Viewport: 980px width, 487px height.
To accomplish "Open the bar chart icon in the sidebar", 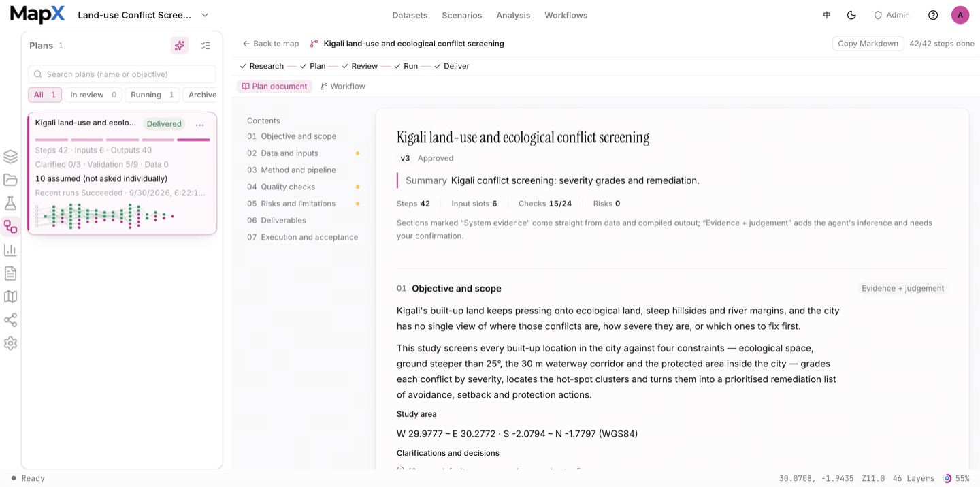I will (10, 250).
